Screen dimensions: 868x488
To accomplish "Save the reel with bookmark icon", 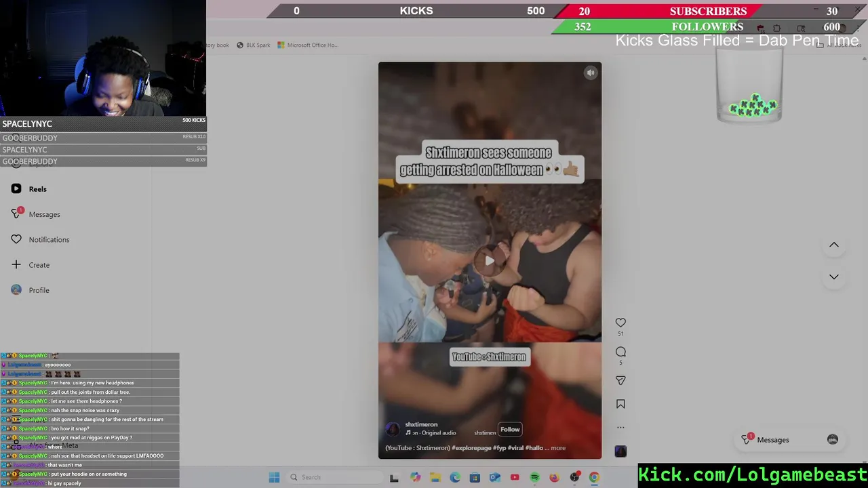I will tap(620, 404).
